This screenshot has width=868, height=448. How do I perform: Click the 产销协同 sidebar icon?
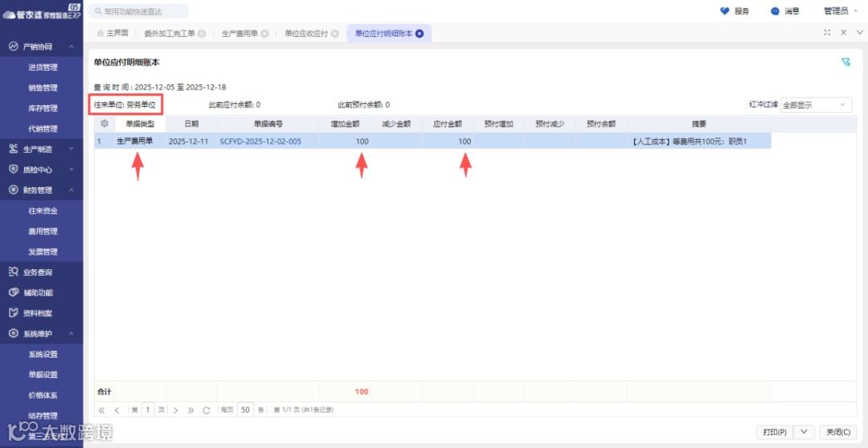[x=14, y=47]
